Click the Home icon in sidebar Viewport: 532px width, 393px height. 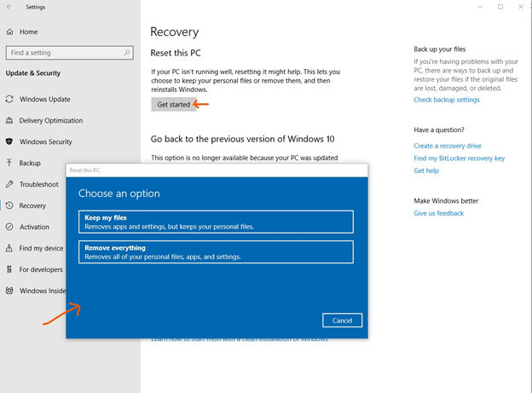(x=10, y=32)
